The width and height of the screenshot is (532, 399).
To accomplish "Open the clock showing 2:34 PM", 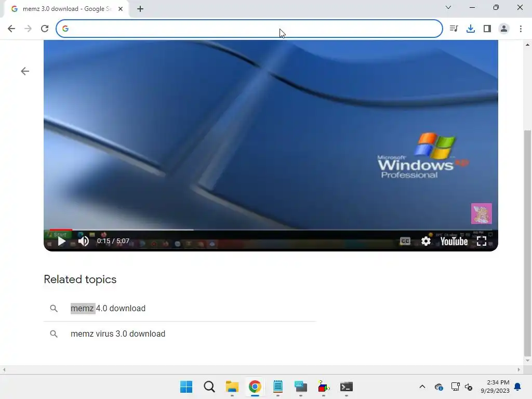I will 495,387.
